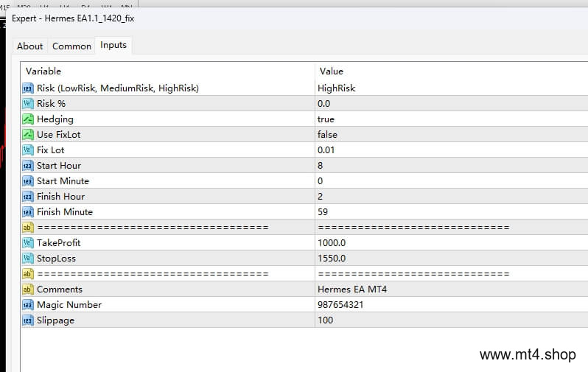Viewport: 588px width, 372px height.
Task: Click the integer icon beside Start Hour
Action: 28,166
